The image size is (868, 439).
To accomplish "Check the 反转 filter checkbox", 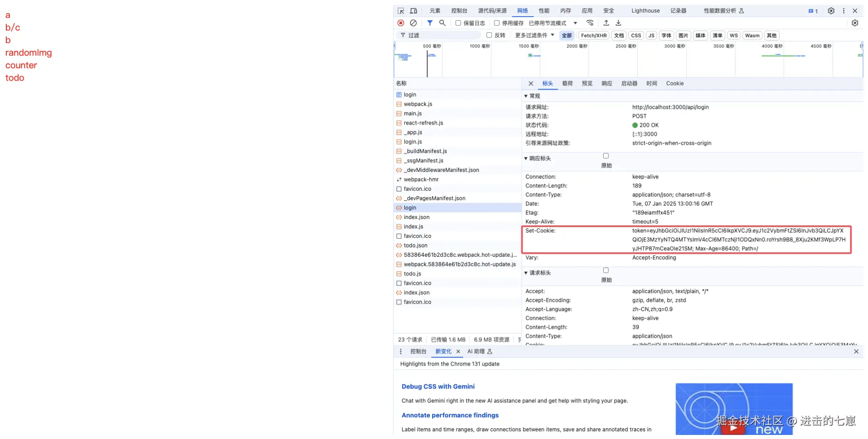I will (489, 35).
